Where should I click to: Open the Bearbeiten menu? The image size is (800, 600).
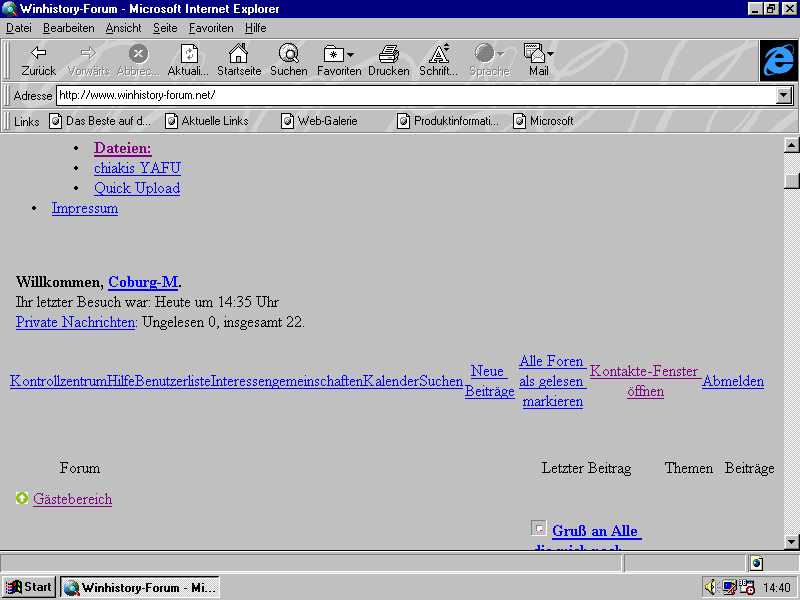click(68, 28)
